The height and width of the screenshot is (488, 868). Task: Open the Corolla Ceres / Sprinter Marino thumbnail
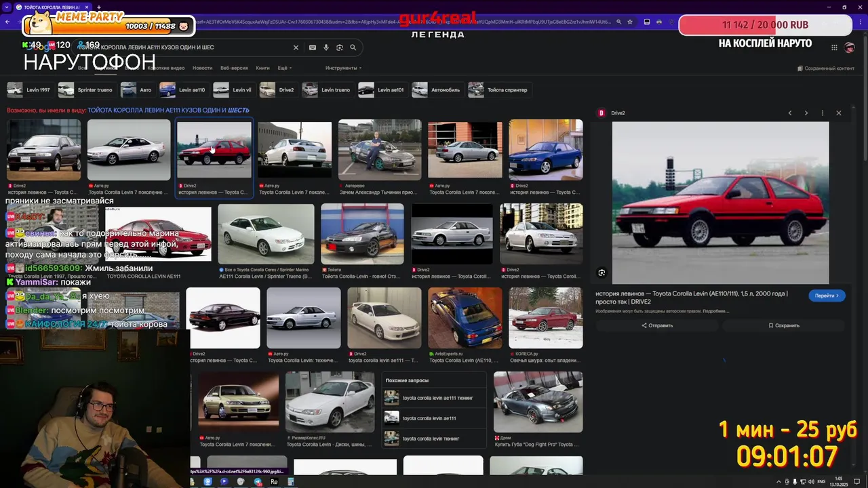pyautogui.click(x=266, y=234)
